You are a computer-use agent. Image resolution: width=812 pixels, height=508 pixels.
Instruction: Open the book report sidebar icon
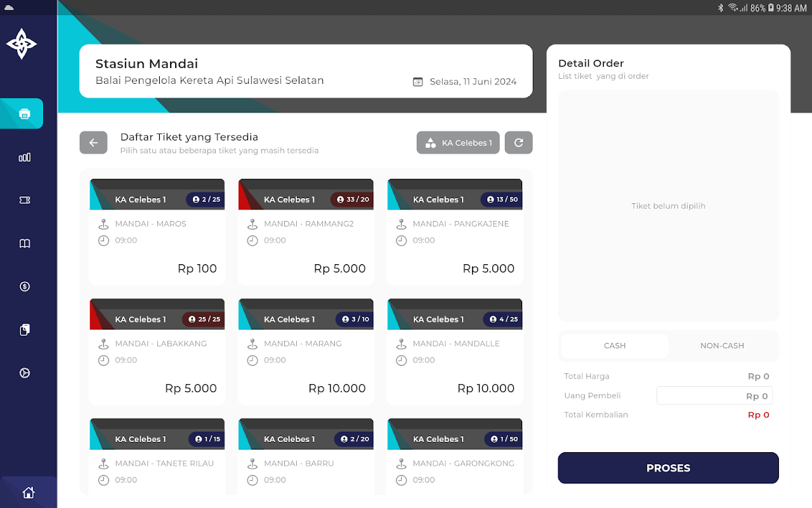[25, 243]
